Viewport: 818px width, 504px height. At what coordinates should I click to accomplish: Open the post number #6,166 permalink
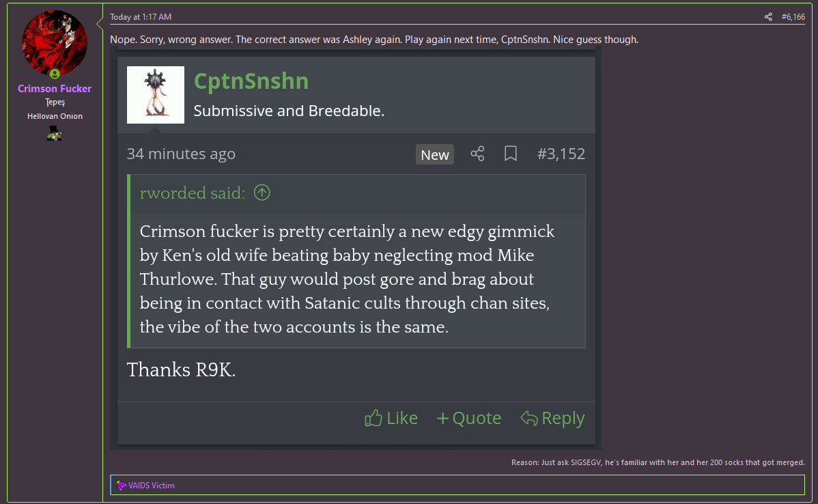pos(793,17)
